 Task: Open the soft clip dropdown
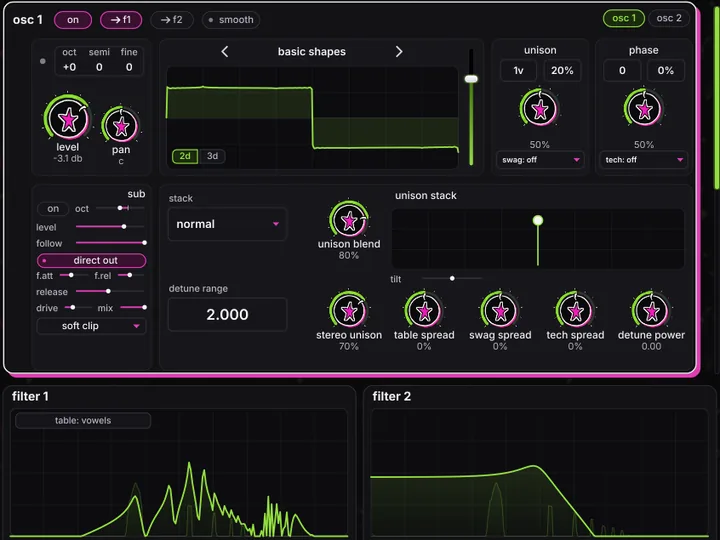pyautogui.click(x=91, y=326)
